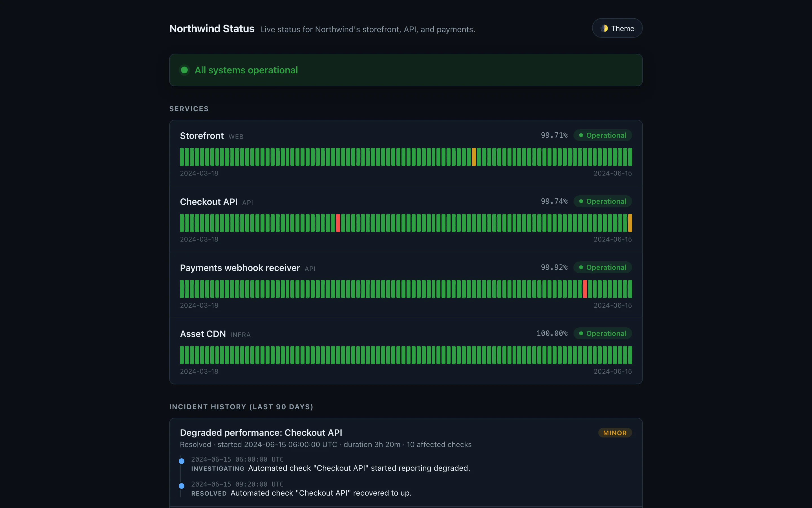Click the orange last-day bar in Checkout API timeline

coord(630,223)
